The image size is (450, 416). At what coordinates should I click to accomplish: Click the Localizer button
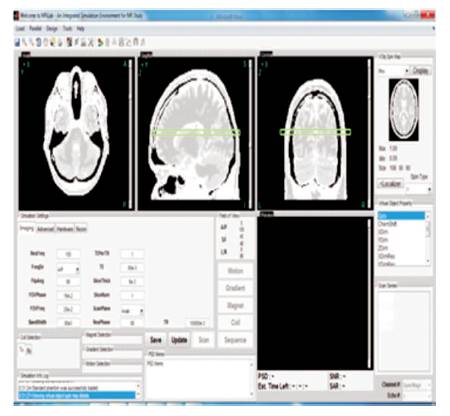tap(391, 184)
